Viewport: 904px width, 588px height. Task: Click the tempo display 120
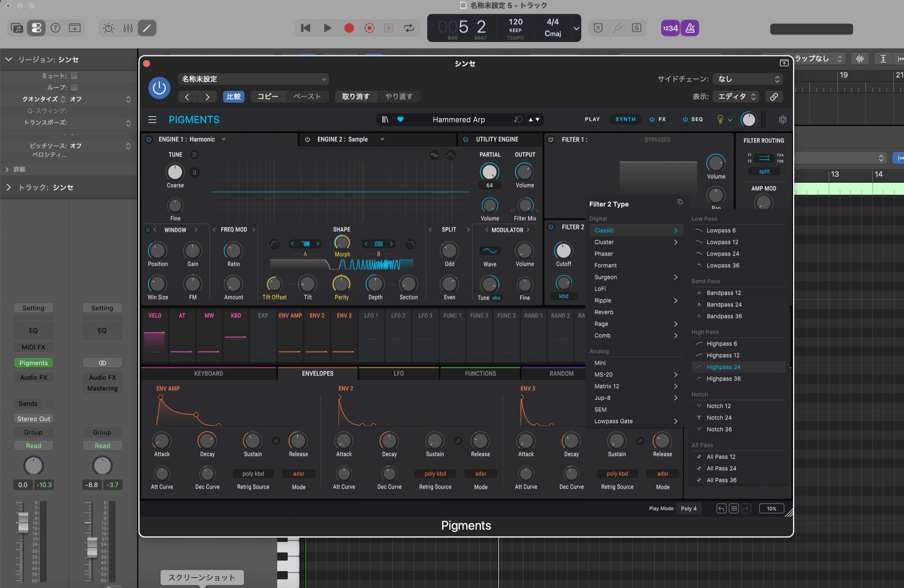click(x=515, y=22)
